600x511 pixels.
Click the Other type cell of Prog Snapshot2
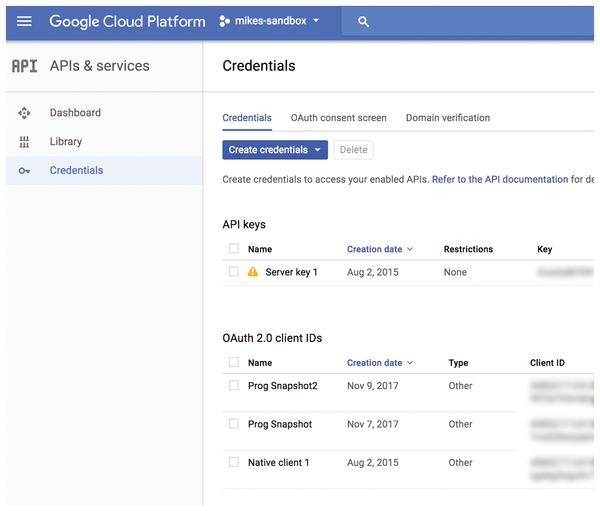pos(460,386)
